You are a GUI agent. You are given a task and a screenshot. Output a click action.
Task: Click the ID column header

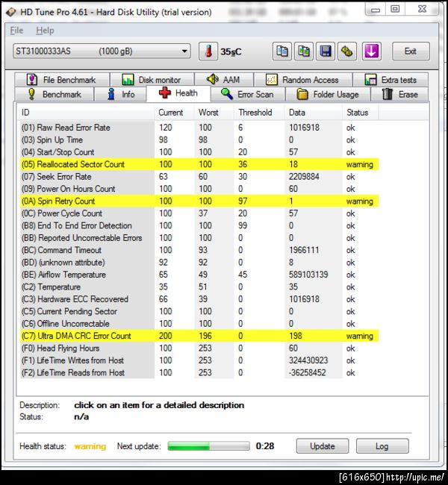point(85,112)
